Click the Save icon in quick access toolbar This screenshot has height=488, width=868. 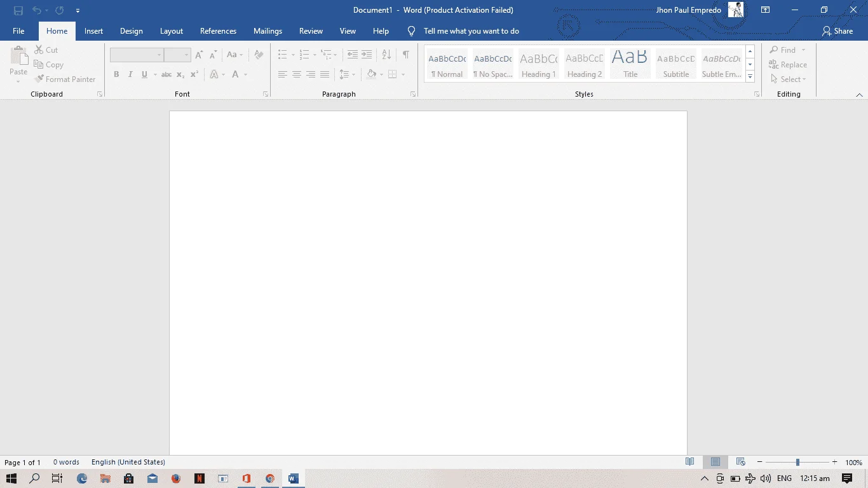18,10
